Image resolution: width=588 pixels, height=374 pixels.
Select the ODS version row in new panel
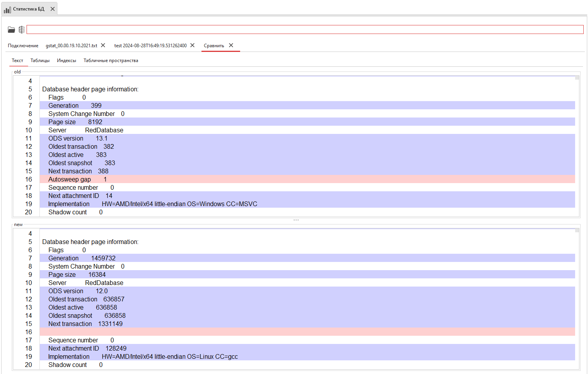coord(156,291)
